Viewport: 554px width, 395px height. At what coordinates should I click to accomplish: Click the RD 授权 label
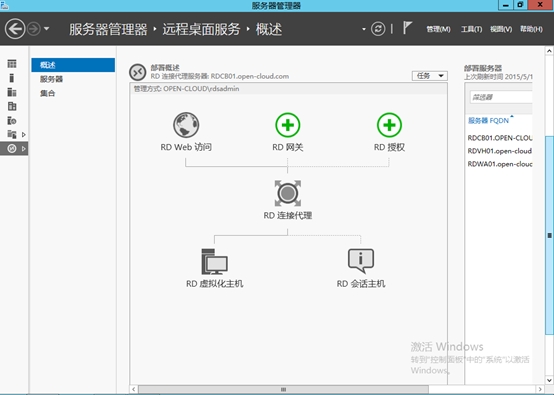click(389, 147)
